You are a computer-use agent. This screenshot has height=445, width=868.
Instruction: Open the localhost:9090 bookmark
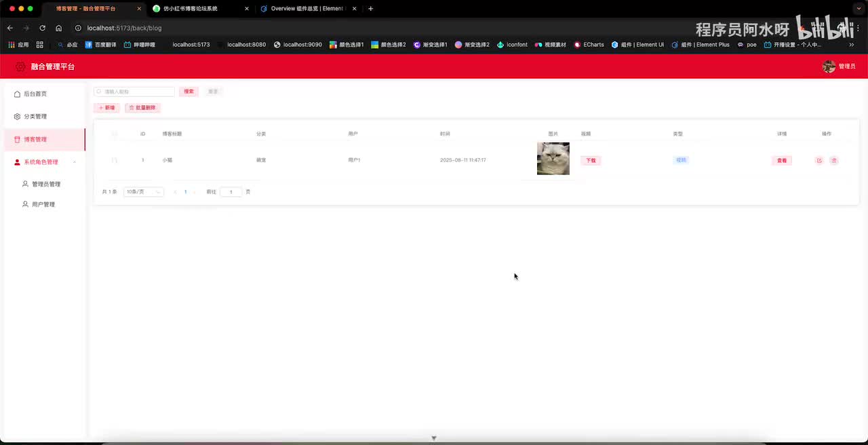(298, 45)
